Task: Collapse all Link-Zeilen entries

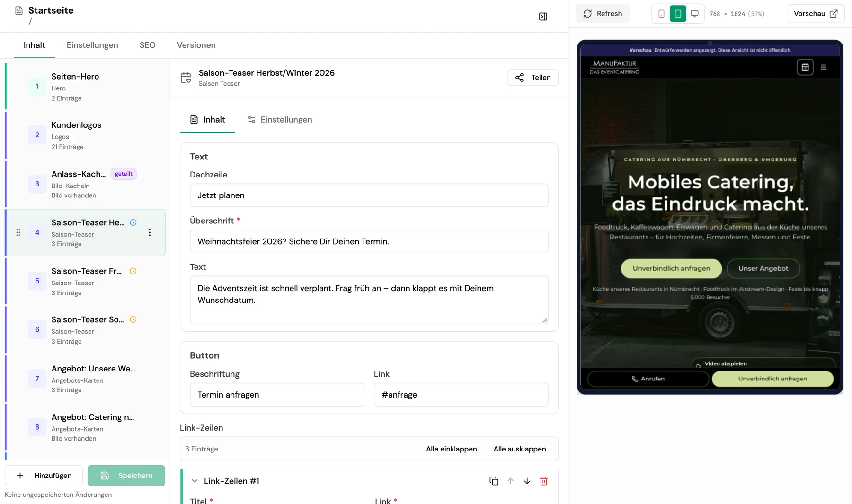Action: pos(452,449)
